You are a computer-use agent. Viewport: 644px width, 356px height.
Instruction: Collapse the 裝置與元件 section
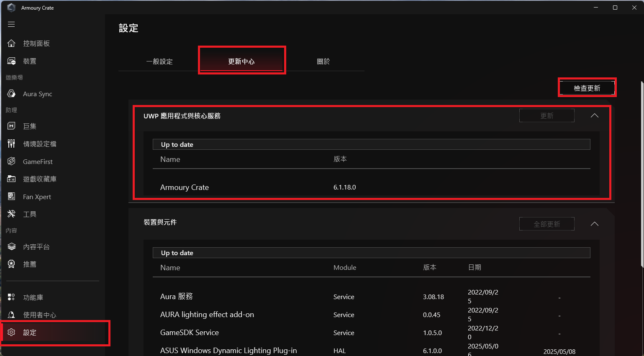[595, 224]
